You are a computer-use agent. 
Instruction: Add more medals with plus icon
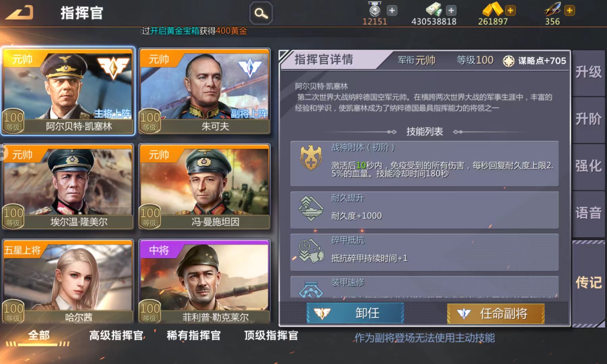click(x=392, y=10)
